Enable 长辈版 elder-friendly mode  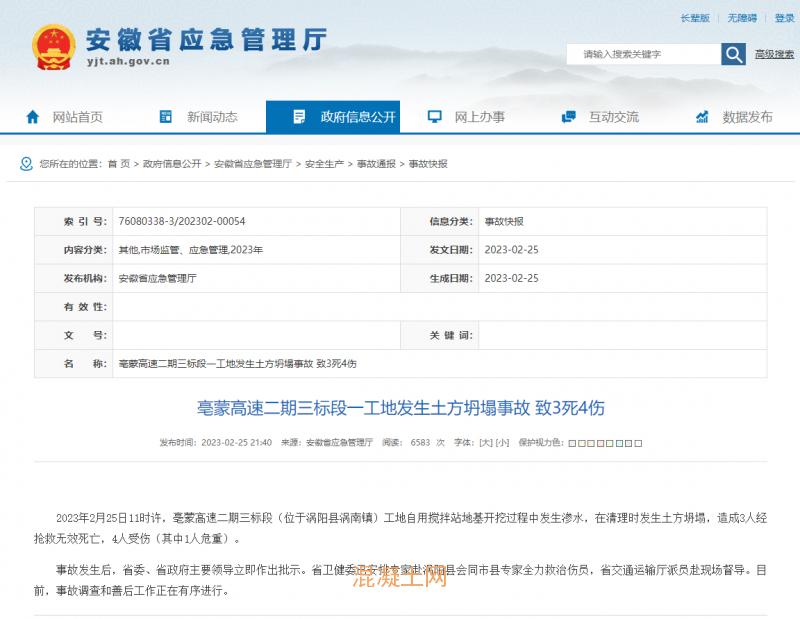pyautogui.click(x=695, y=18)
